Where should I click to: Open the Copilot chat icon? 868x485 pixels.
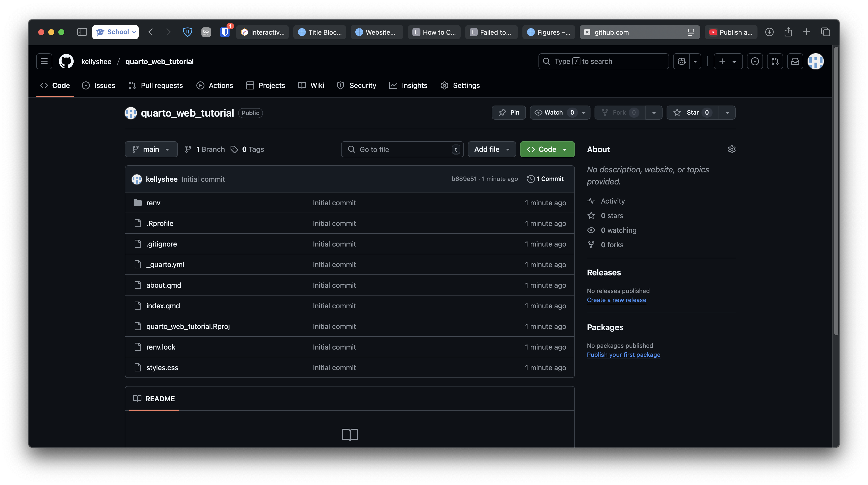coord(681,61)
